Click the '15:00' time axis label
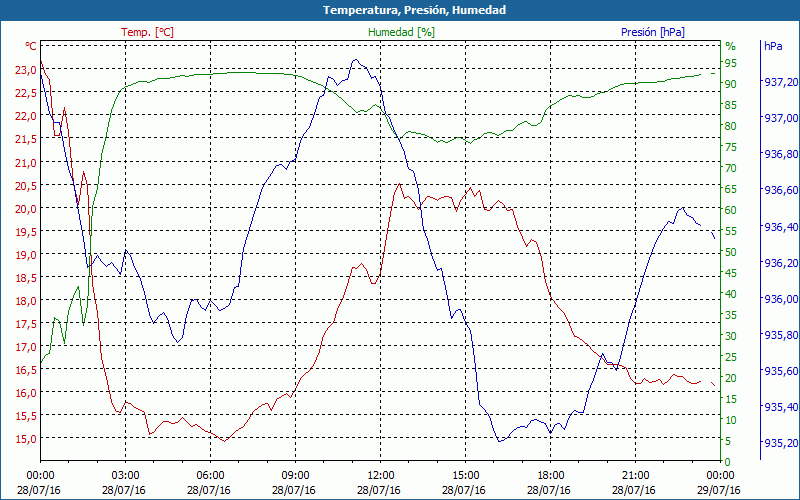800x500 pixels. 465,476
